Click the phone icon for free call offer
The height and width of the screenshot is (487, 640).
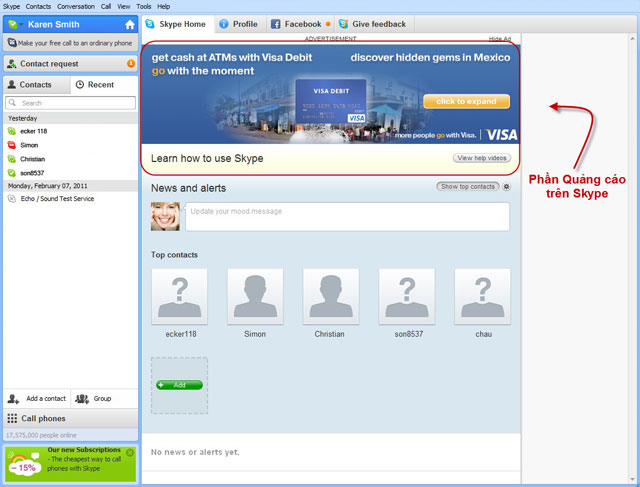click(x=12, y=42)
